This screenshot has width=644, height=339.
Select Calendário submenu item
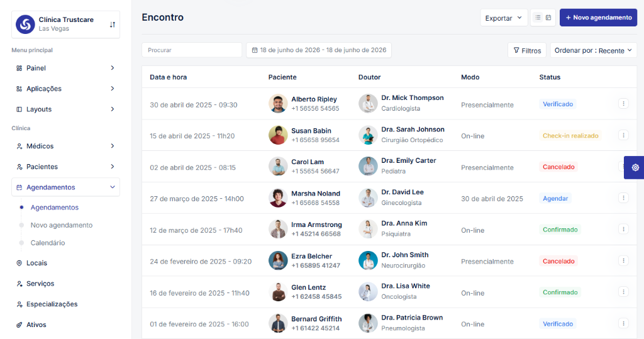click(48, 243)
